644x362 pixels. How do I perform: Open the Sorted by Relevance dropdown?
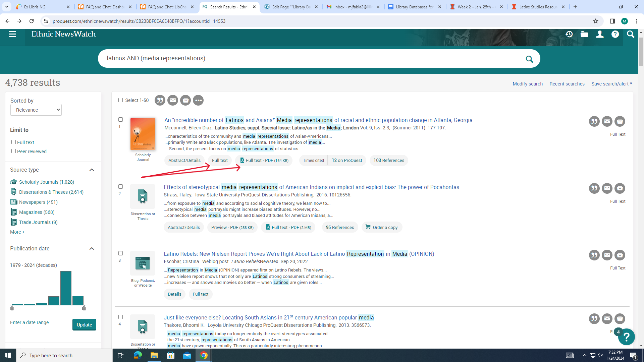pos(36,110)
